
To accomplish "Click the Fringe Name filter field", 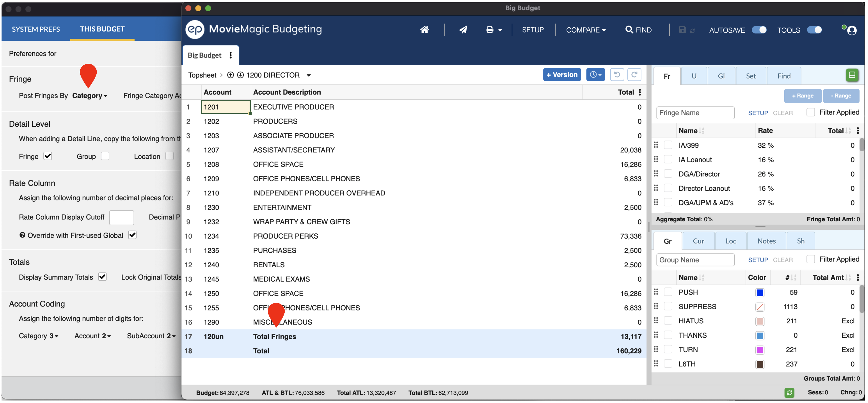I will pos(695,113).
